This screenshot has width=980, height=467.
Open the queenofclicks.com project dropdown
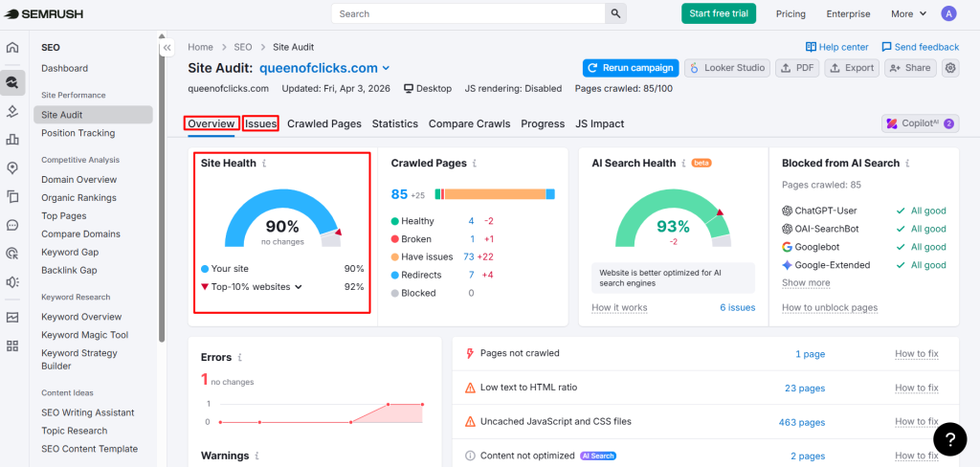(x=324, y=68)
